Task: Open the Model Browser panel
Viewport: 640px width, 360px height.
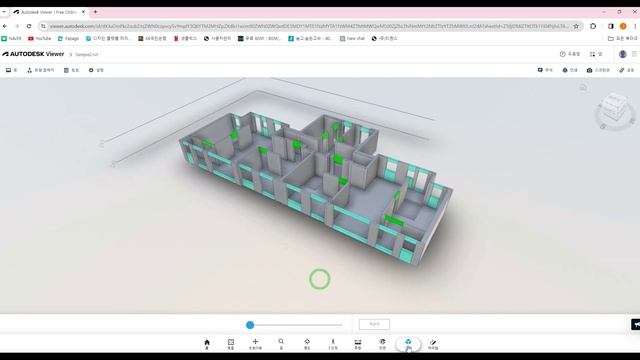Action: [x=40, y=70]
